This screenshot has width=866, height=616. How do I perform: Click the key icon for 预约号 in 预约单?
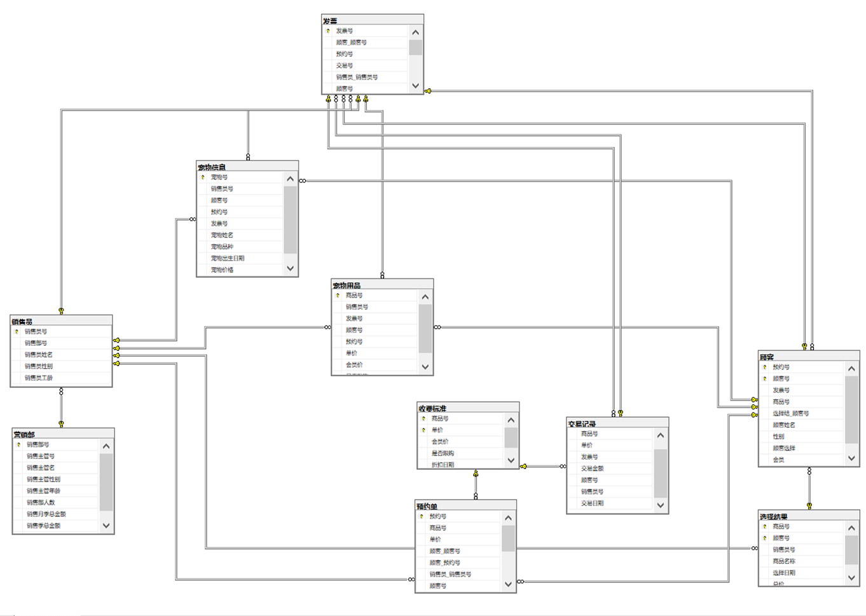click(422, 517)
